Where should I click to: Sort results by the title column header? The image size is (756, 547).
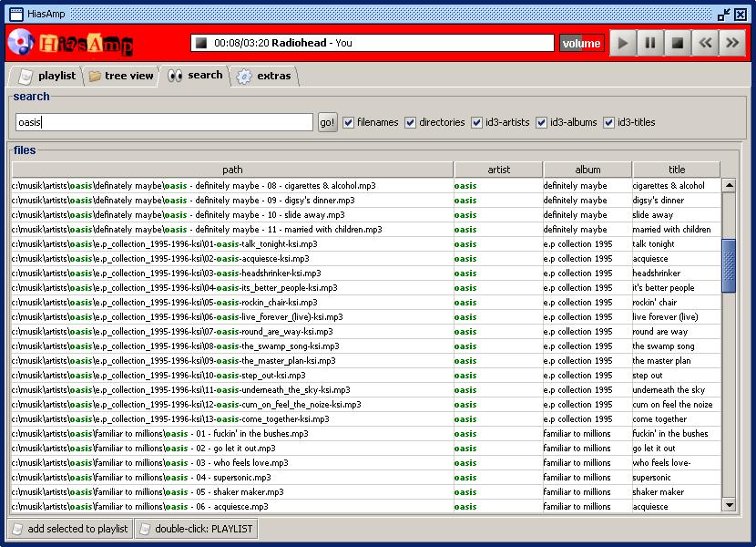[x=677, y=170]
